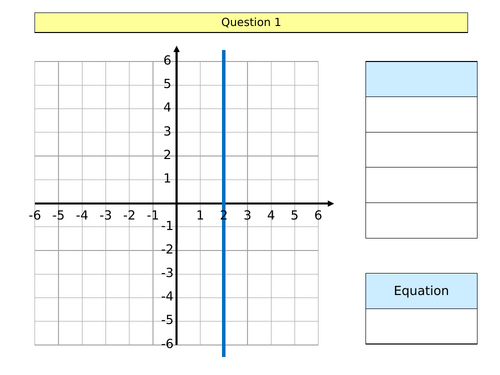Viewport: 500px width, 375px height.
Task: Click the x-axis arrowhead
Action: pyautogui.click(x=330, y=203)
